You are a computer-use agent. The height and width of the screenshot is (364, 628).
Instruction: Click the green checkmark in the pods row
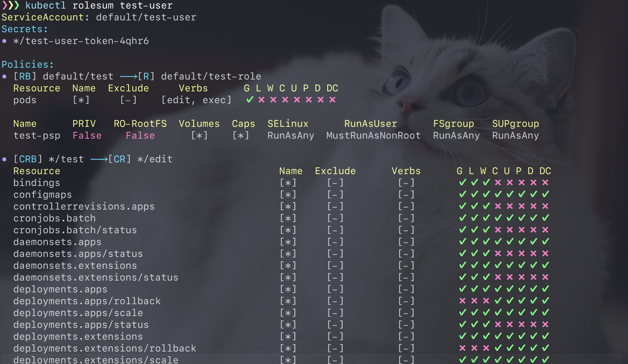[x=250, y=100]
